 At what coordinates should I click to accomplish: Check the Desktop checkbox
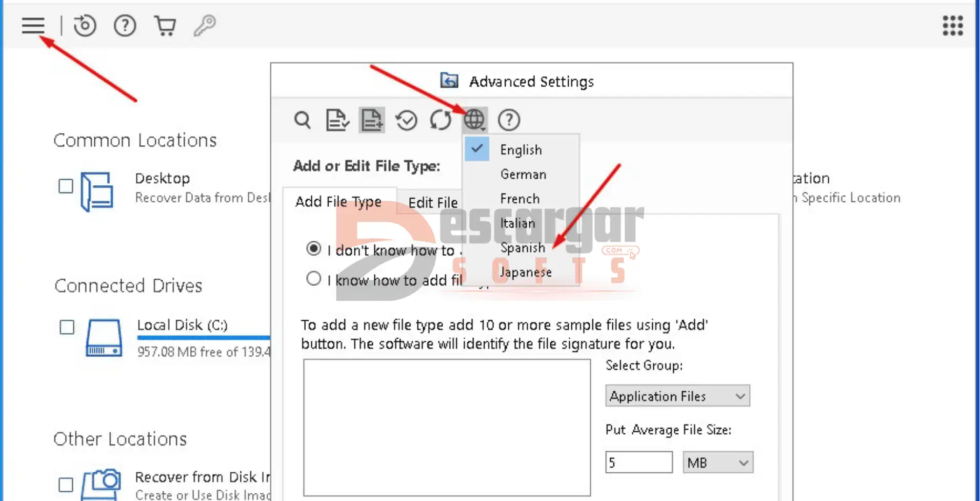pos(66,186)
